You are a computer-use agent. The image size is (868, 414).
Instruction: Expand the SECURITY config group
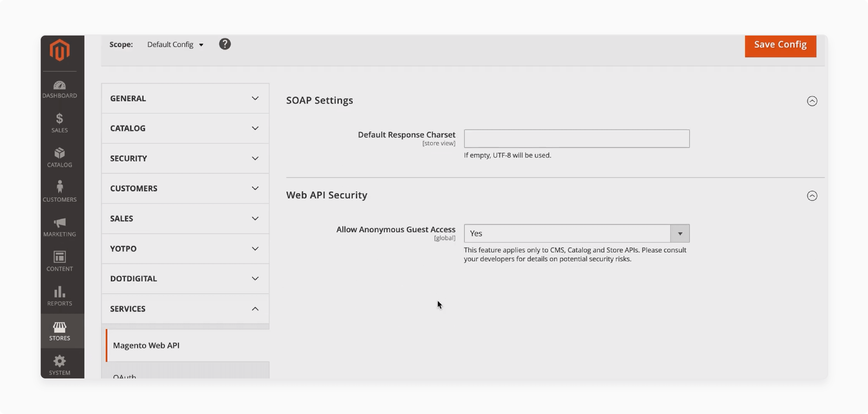point(185,158)
